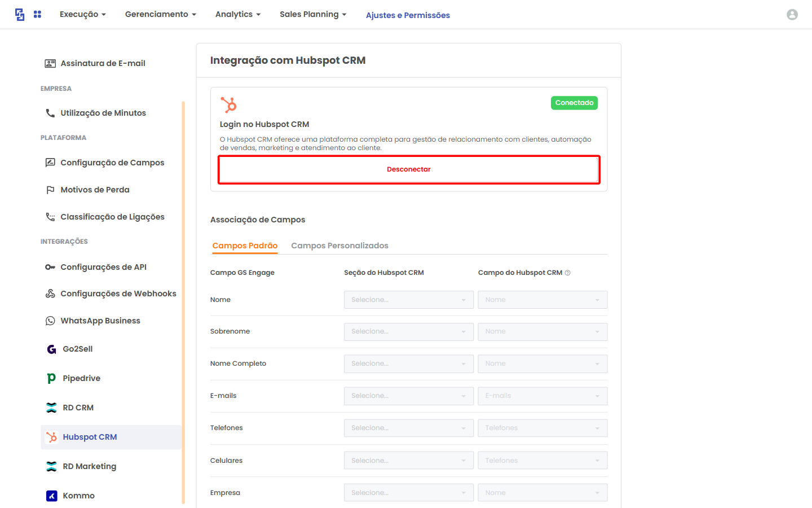Click the Classificação de Ligações phone icon
The width and height of the screenshot is (812, 508).
pyautogui.click(x=50, y=217)
